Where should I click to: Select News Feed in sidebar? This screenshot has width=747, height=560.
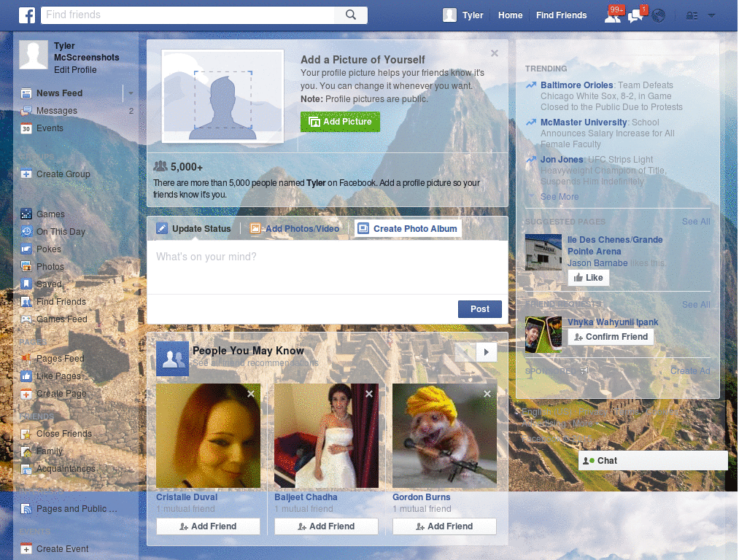(x=60, y=93)
